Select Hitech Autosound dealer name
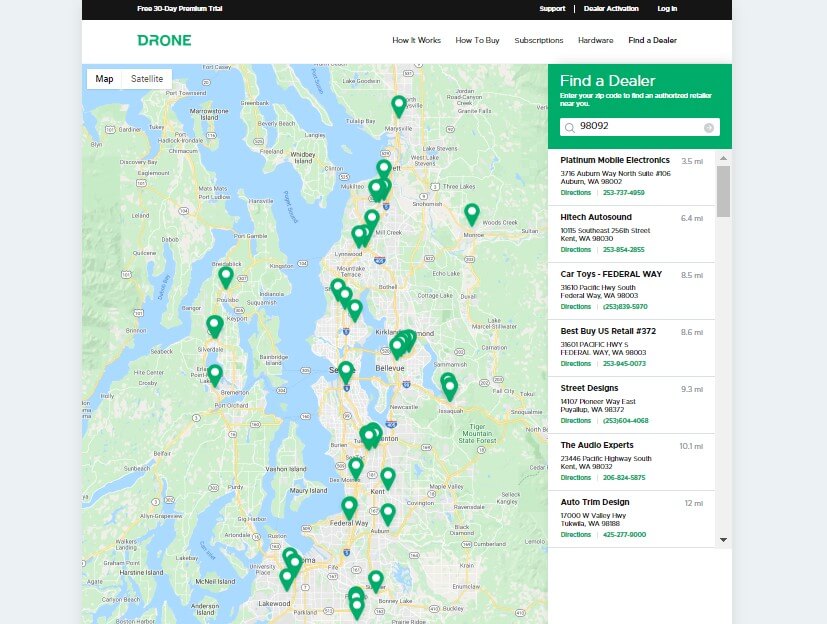 click(596, 217)
